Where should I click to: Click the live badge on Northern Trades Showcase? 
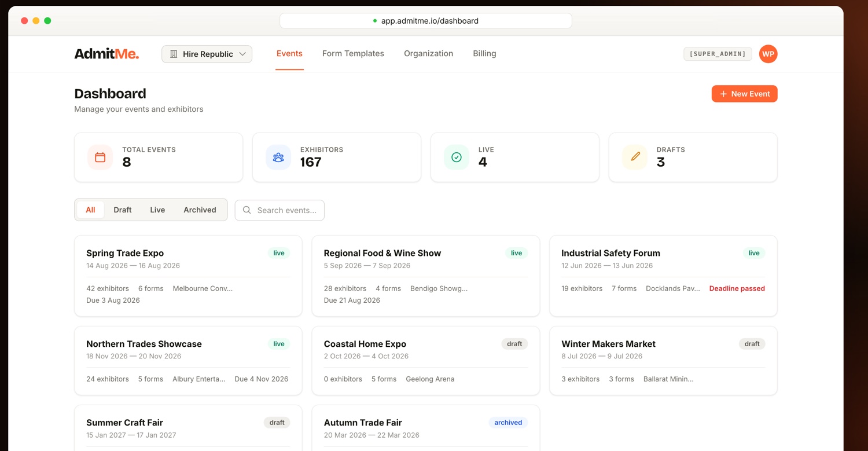(279, 344)
